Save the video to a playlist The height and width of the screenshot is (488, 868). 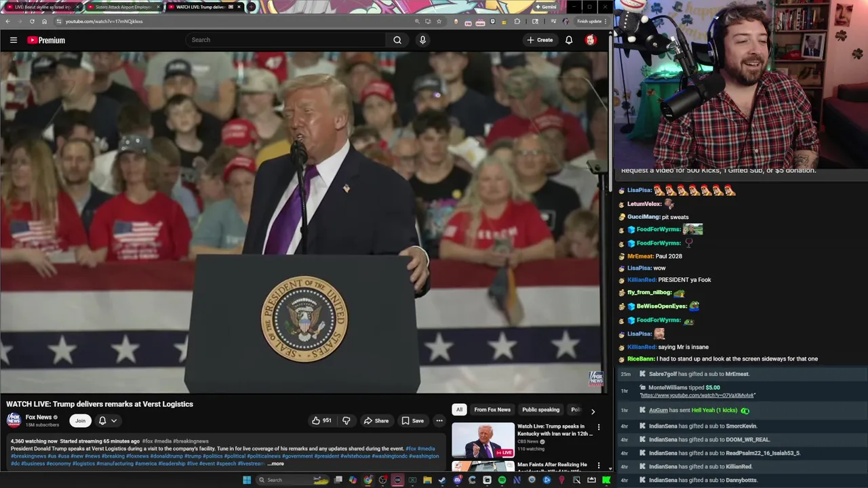click(x=412, y=421)
